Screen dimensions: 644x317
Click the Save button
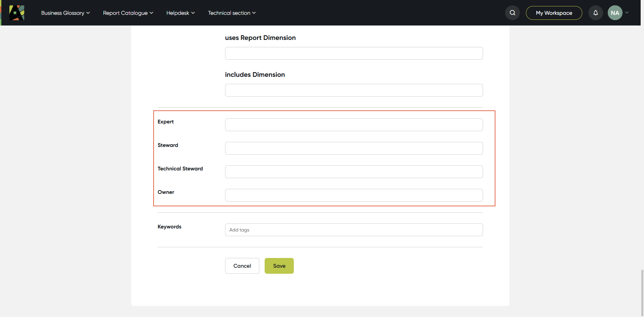click(x=279, y=266)
